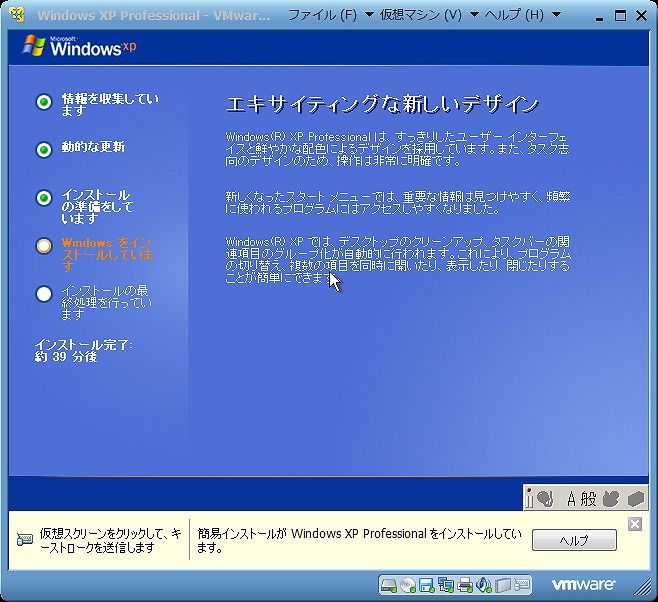Click the dropdown arrow after ファイル (F)
Image resolution: width=658 pixels, height=602 pixels.
[x=369, y=15]
